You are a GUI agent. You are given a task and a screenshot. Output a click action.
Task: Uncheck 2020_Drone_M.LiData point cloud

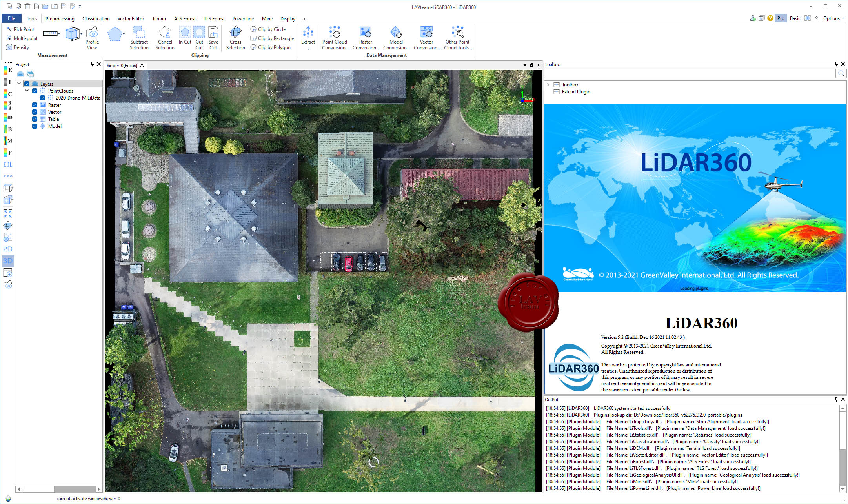43,98
